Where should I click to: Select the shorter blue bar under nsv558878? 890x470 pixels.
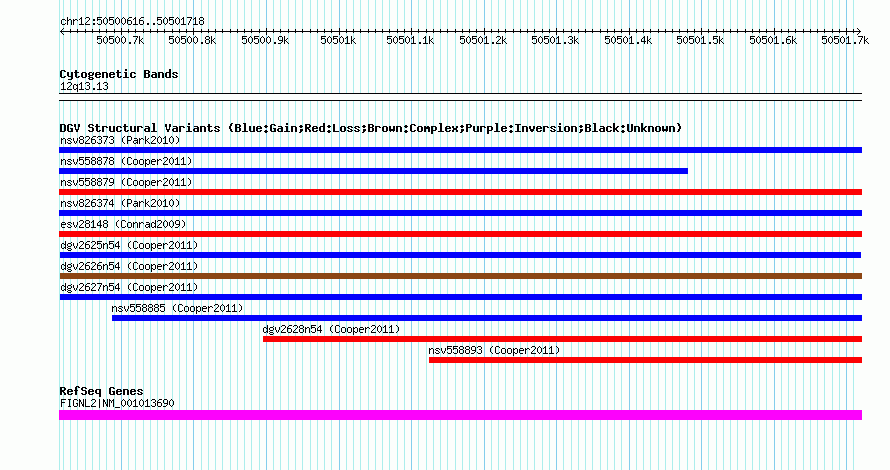pyautogui.click(x=373, y=171)
